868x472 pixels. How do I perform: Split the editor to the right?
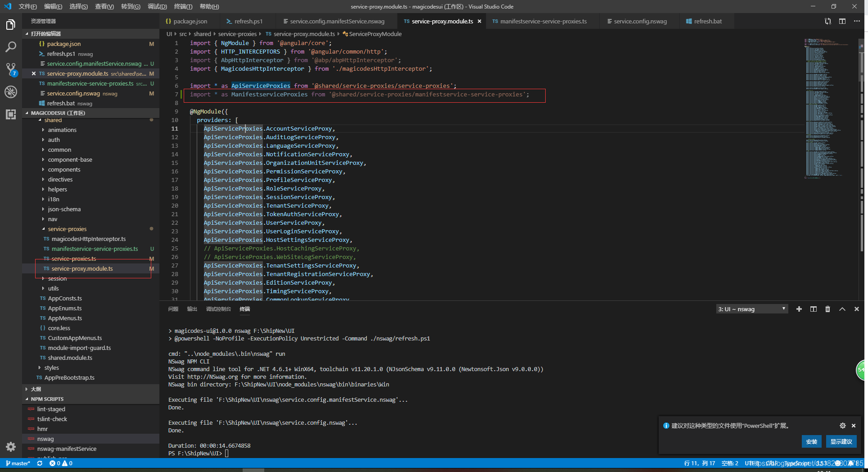(842, 21)
